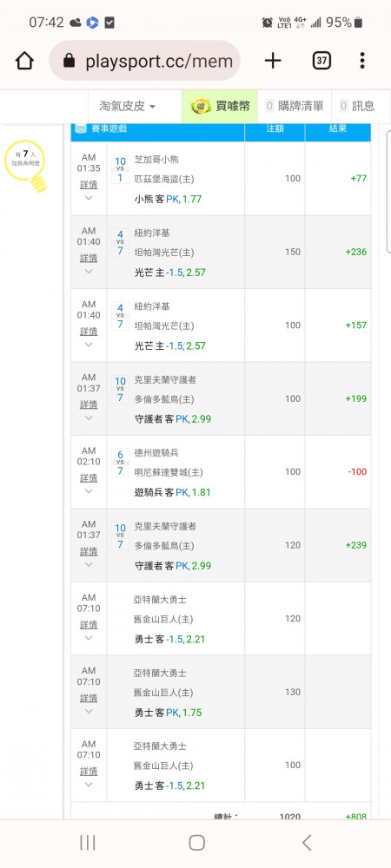Open a new tab with the plus icon

point(273,61)
